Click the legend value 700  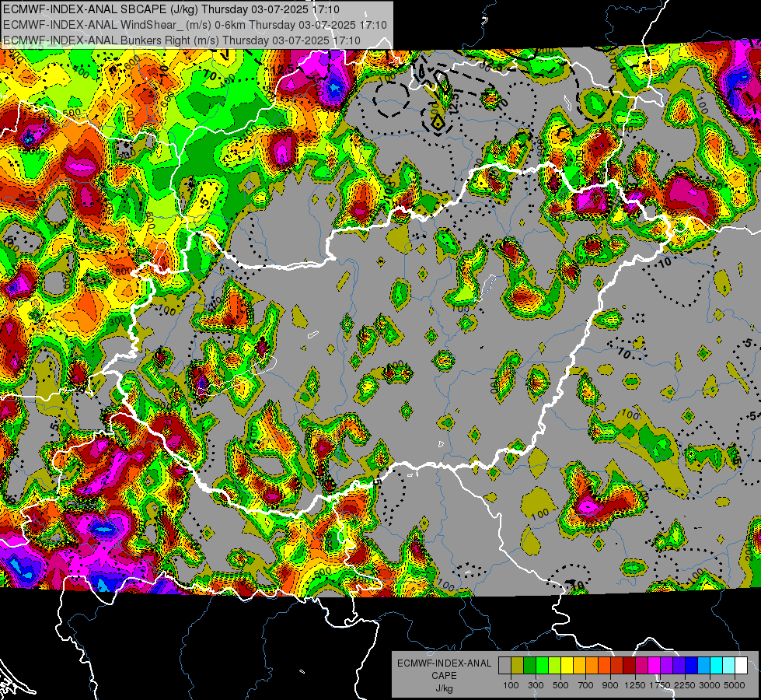[586, 685]
